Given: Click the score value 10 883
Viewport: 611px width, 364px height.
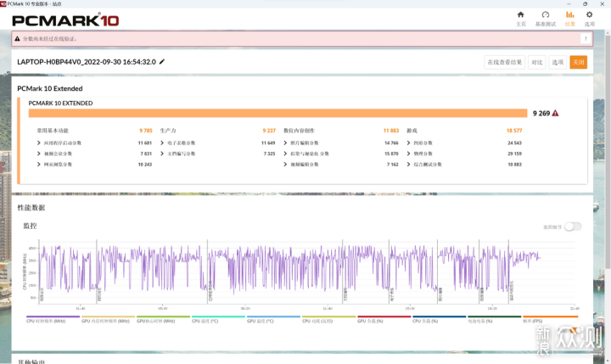Looking at the screenshot, I should coord(515,165).
